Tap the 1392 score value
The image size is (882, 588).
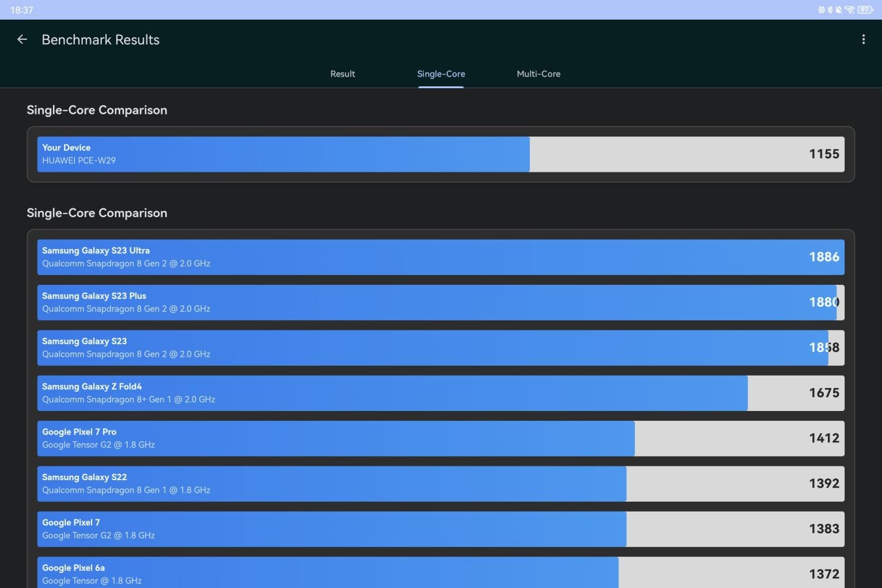824,483
